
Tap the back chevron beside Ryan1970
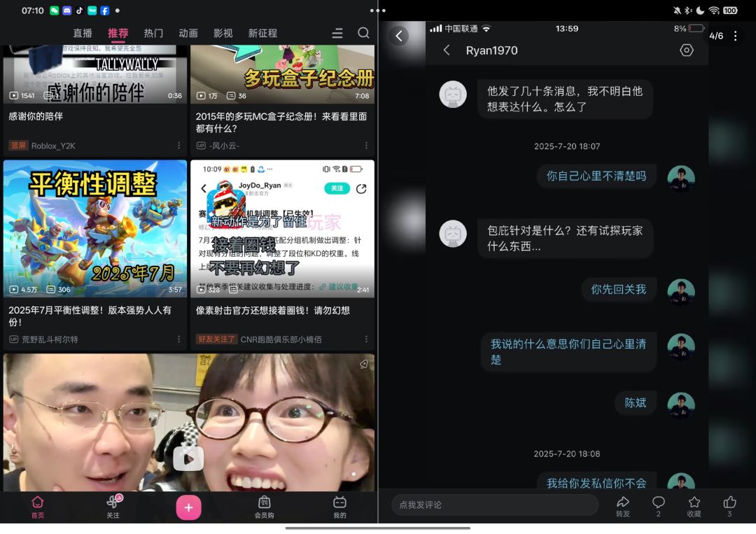pos(447,50)
